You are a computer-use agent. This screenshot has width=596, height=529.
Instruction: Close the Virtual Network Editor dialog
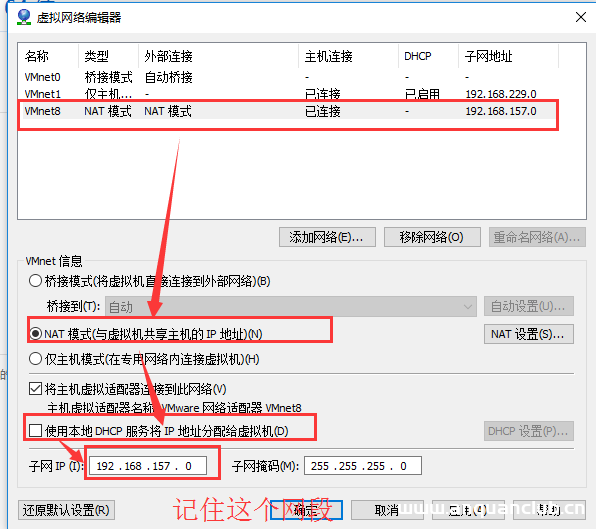580,17
